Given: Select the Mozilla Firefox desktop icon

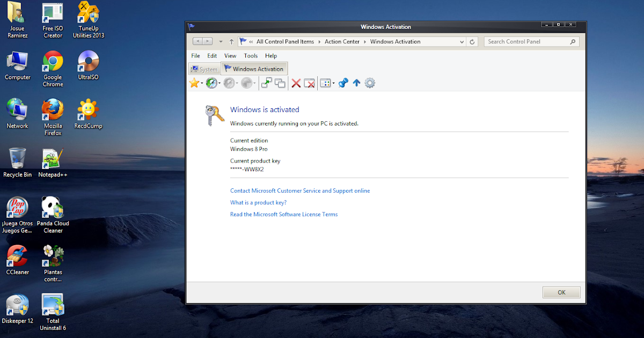Looking at the screenshot, I should tap(53, 117).
